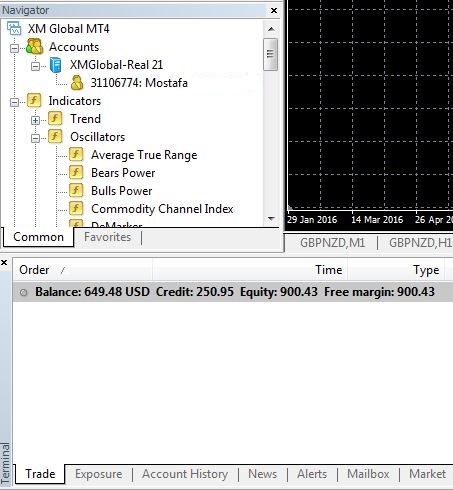This screenshot has width=453, height=490.
Task: Collapse the Oscillators folder
Action: 35,138
